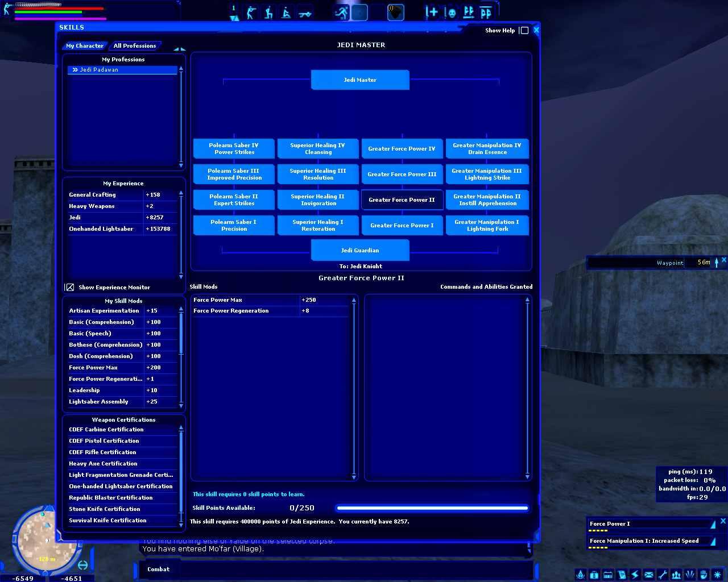Toggle the Show Help checkbox
Screen dimensions: 728x582
524,30
